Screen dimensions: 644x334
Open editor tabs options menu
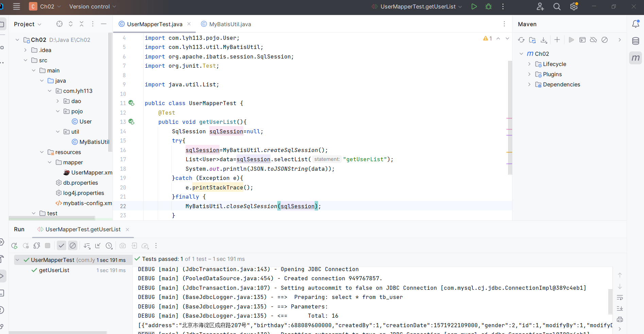pyautogui.click(x=504, y=24)
